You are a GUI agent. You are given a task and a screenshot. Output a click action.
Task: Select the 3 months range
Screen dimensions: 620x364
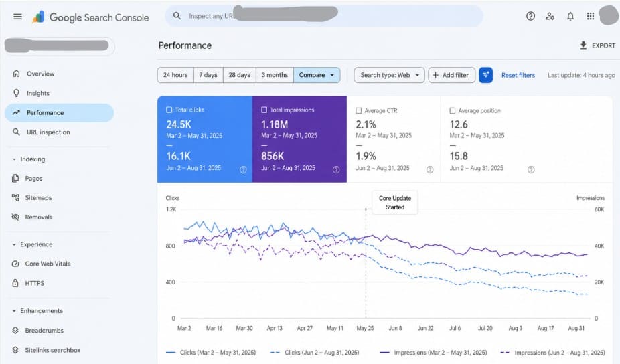[275, 75]
